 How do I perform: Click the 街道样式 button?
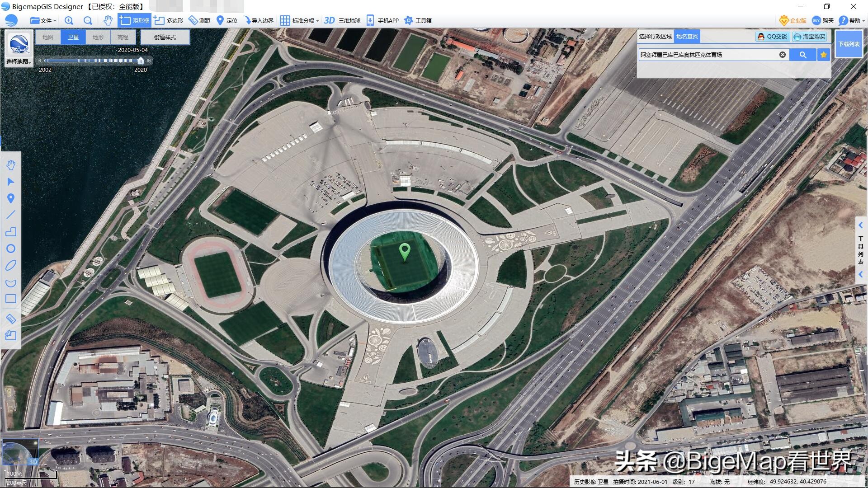coord(165,37)
